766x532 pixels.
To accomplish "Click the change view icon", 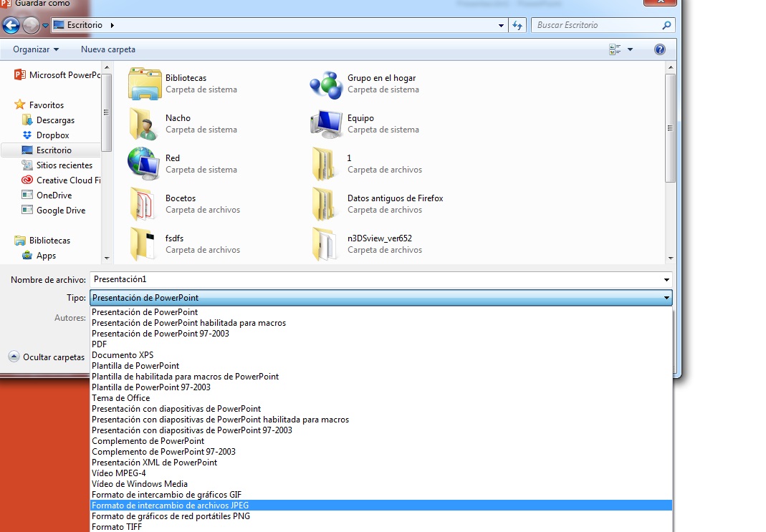I will [615, 49].
